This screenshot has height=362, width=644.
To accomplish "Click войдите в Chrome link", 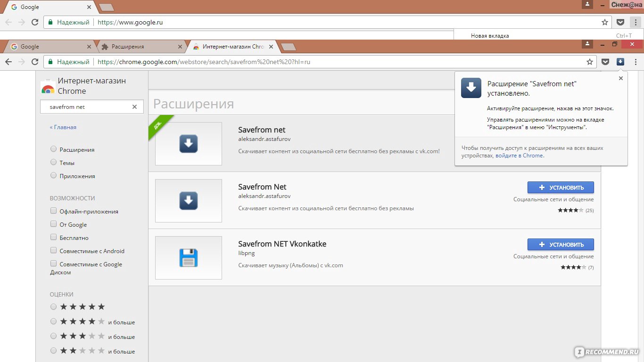I will tap(519, 156).
